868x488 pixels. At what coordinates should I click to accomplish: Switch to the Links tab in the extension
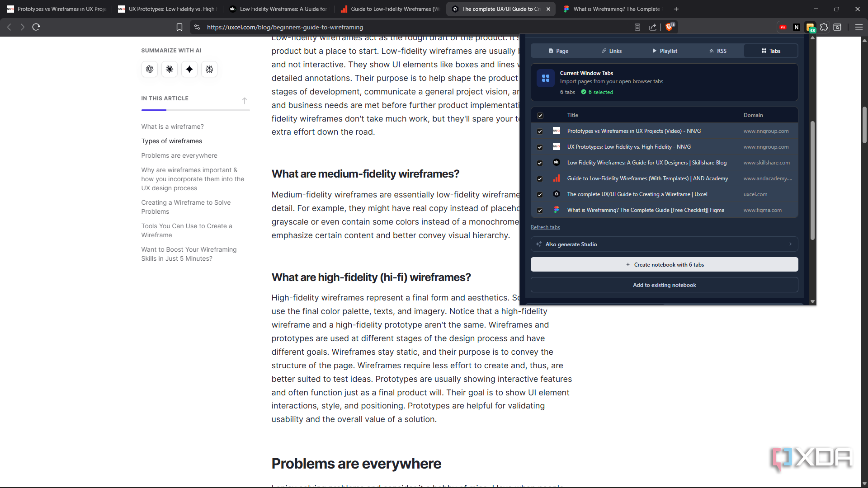612,51
